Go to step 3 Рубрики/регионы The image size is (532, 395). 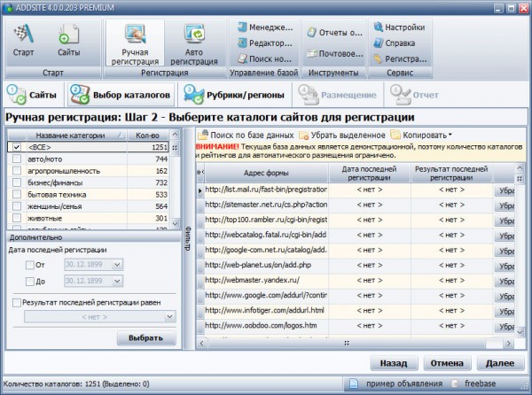(234, 95)
